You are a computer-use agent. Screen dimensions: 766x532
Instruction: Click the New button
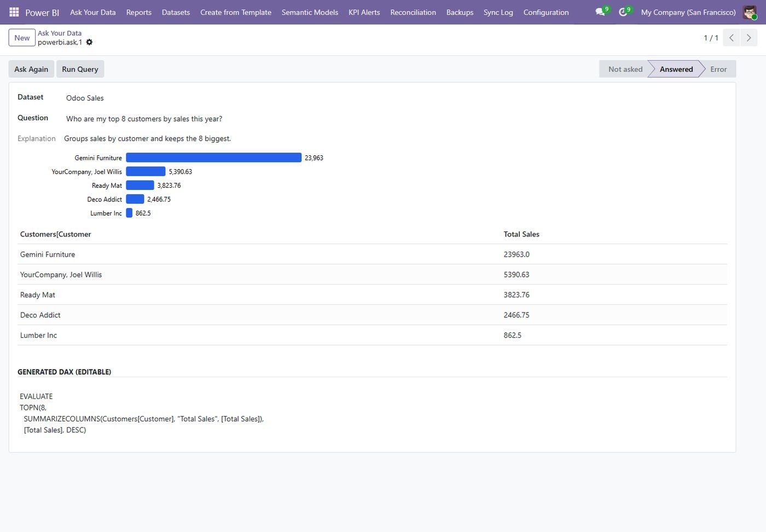22,38
